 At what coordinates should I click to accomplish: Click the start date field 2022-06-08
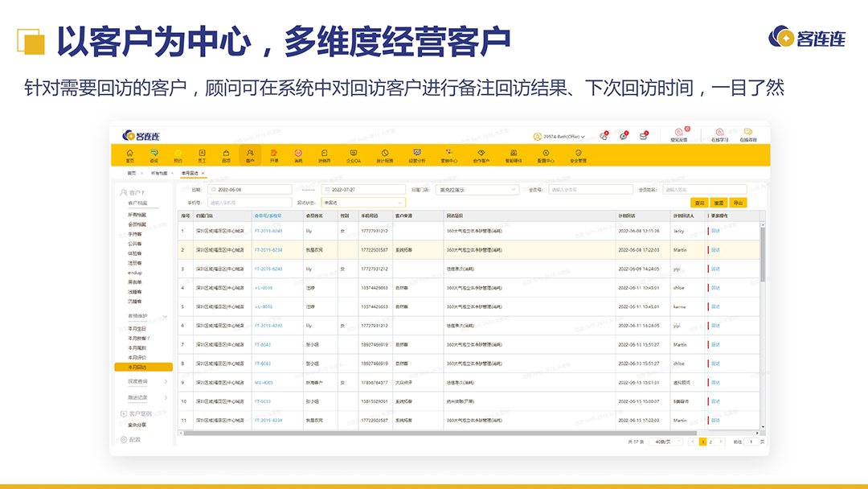point(250,189)
